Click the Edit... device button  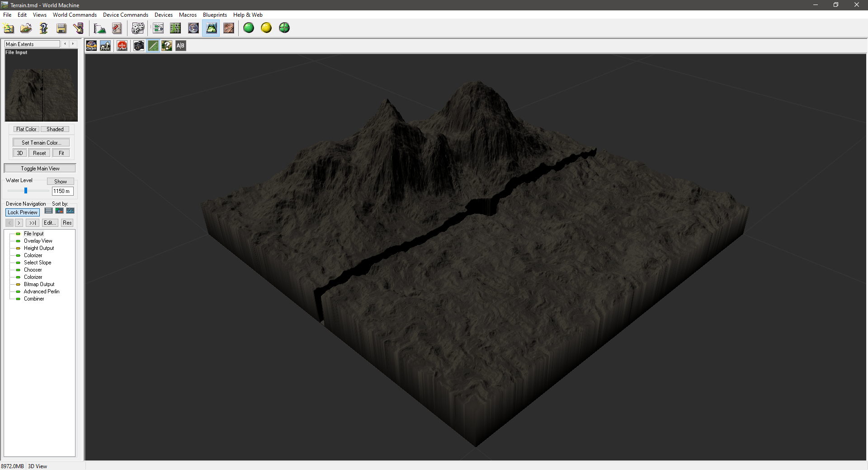pos(50,223)
